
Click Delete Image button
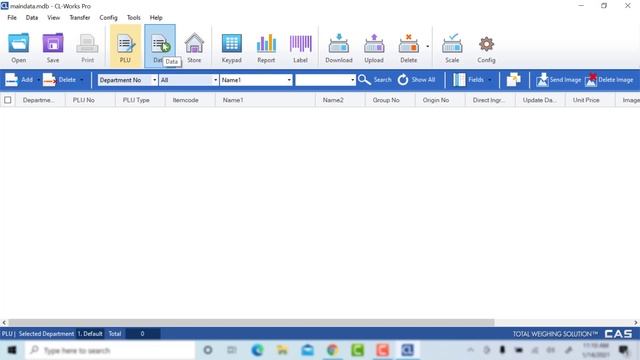(609, 80)
